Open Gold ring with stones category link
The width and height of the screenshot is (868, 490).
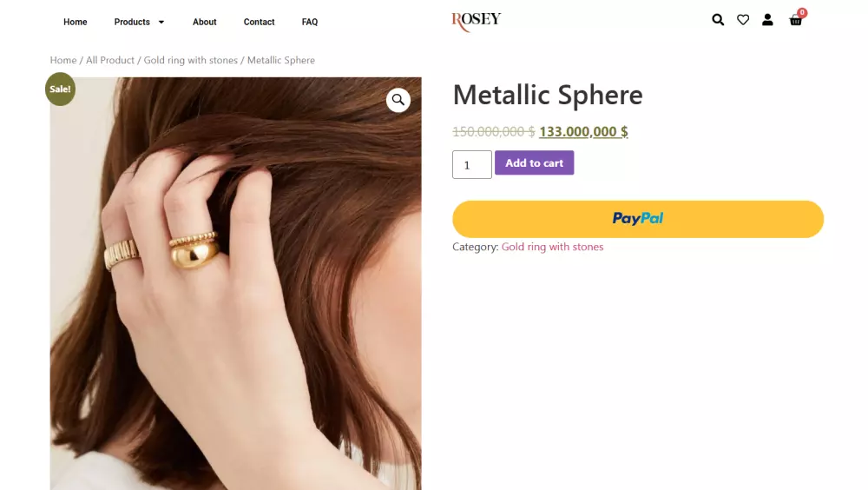tap(552, 247)
